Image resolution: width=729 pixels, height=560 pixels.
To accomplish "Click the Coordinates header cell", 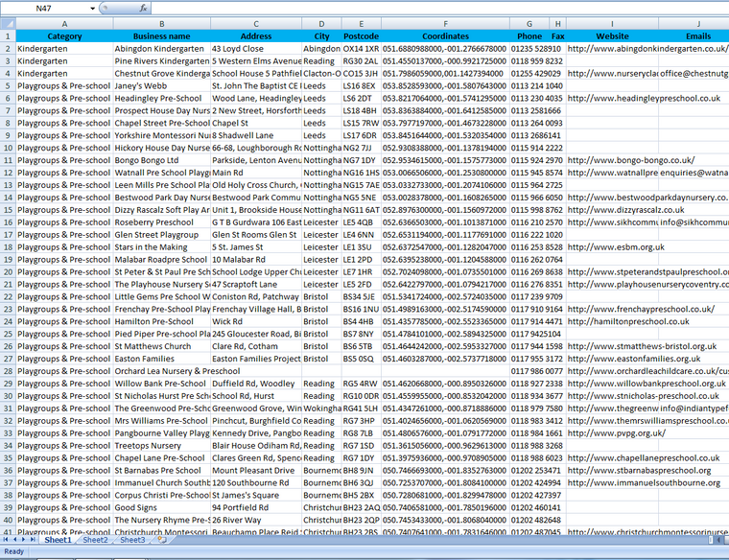I will [x=445, y=36].
